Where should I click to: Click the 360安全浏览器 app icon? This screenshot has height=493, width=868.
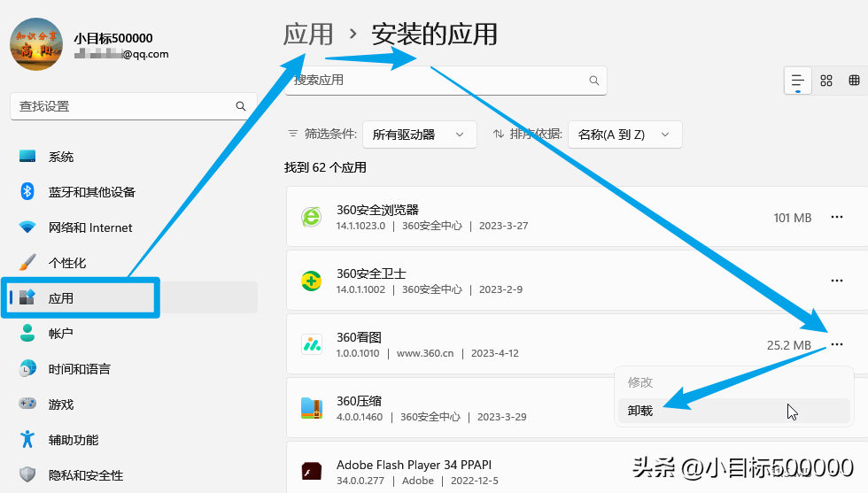pos(312,217)
